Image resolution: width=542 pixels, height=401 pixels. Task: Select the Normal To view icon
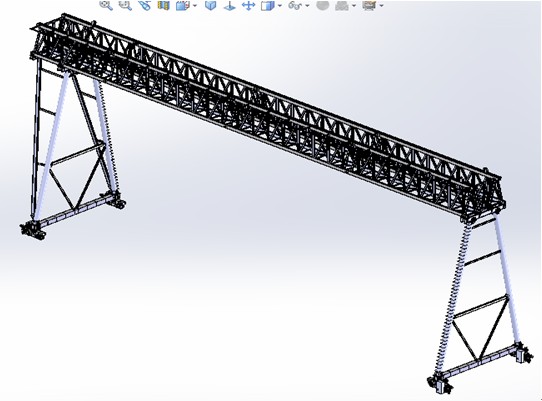230,5
